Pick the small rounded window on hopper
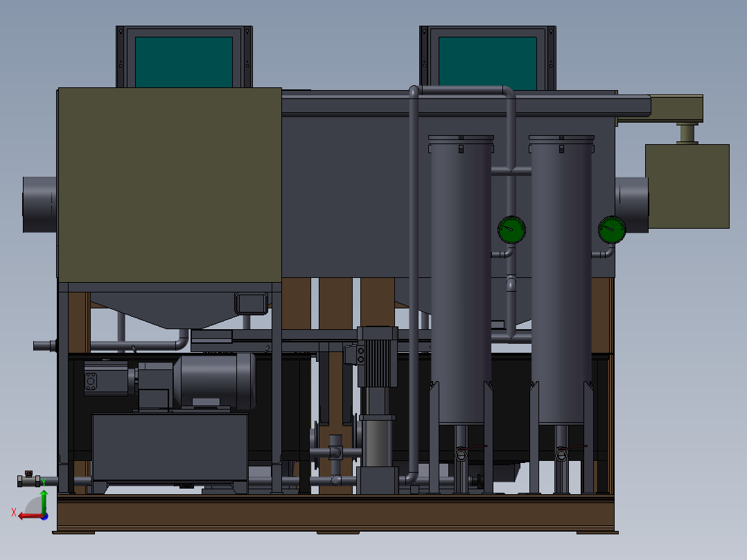 pyautogui.click(x=251, y=303)
